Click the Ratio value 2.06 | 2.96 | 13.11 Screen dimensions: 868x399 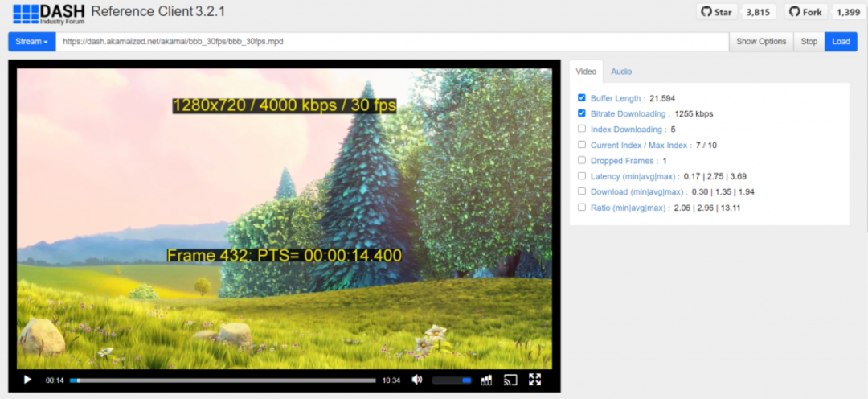click(x=707, y=208)
